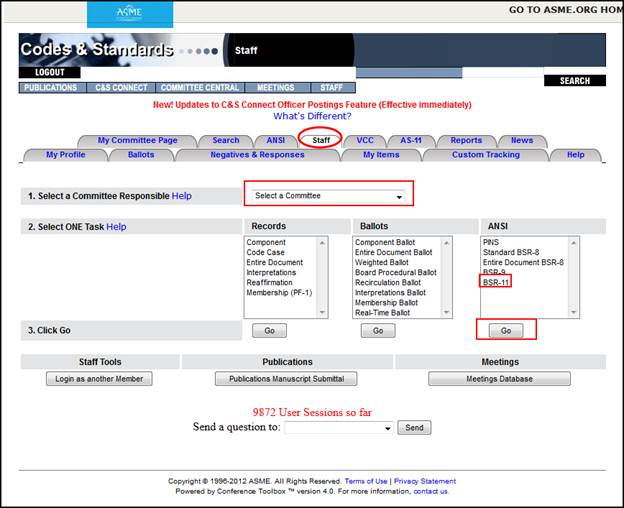624x508 pixels.
Task: Switch to the News tab
Action: click(x=522, y=140)
